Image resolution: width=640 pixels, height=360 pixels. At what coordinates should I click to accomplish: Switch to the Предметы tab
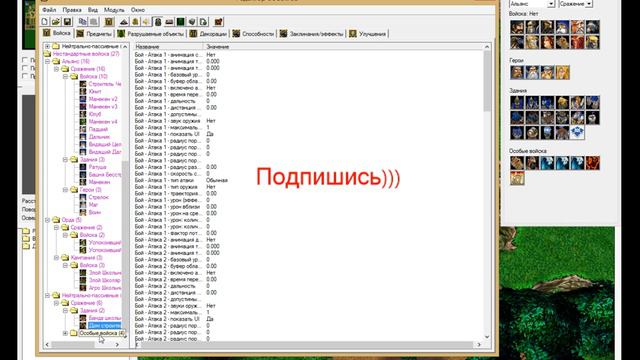pyautogui.click(x=94, y=34)
